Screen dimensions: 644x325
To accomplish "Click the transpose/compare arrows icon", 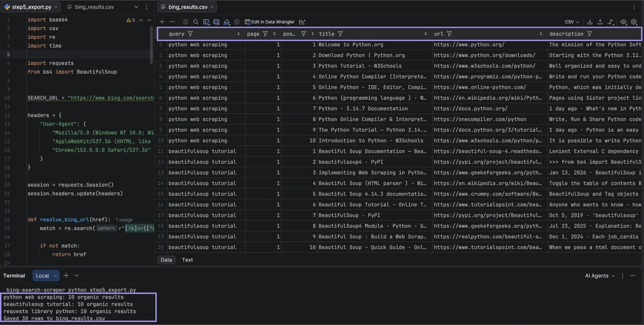I will coord(610,22).
